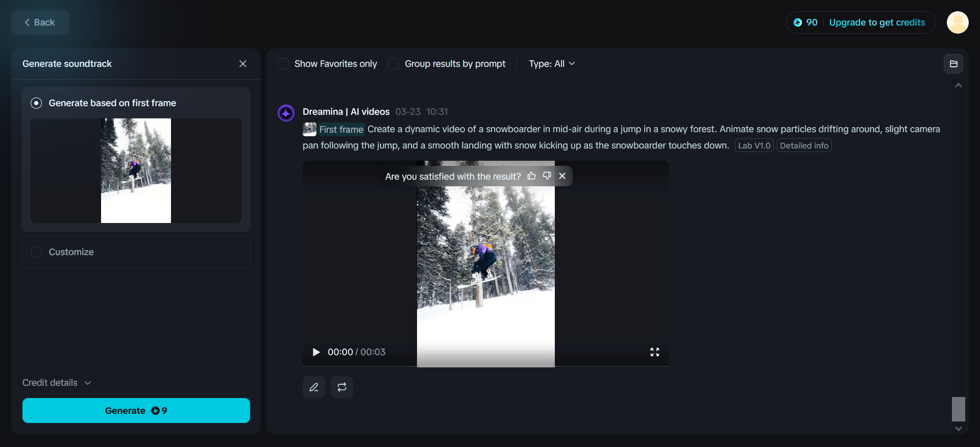
Task: Play the generated video
Action: pyautogui.click(x=316, y=352)
